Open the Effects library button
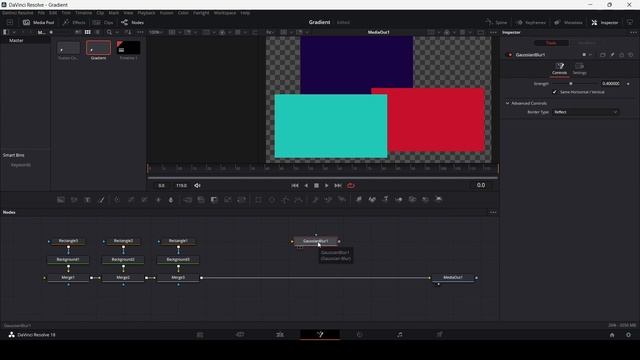Viewport: 640px width, 360px height. tap(74, 22)
